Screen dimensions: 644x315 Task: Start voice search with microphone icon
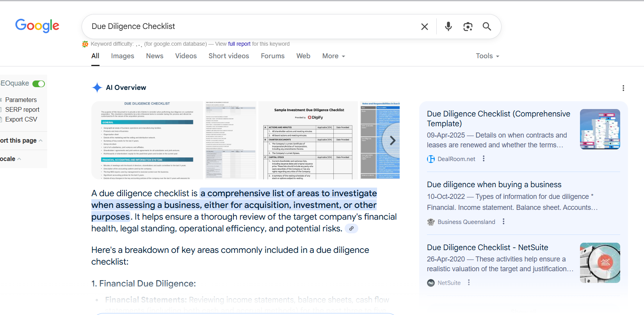pos(448,26)
